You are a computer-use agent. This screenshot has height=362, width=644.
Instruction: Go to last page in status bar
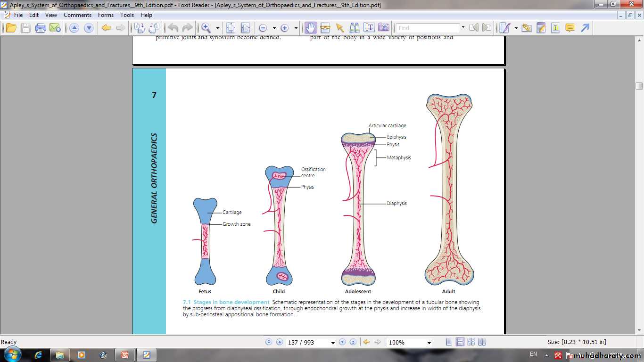pyautogui.click(x=353, y=342)
